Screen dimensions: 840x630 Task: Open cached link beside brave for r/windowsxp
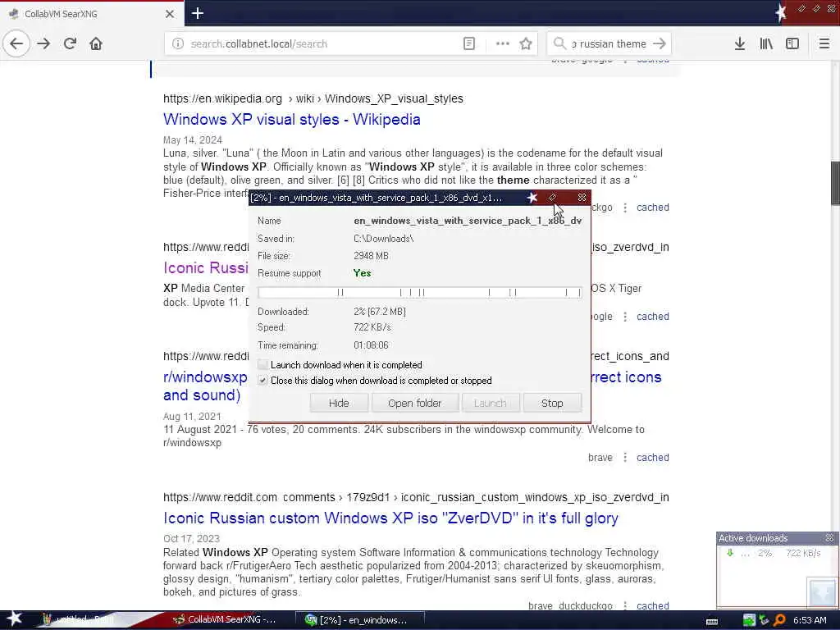point(652,458)
